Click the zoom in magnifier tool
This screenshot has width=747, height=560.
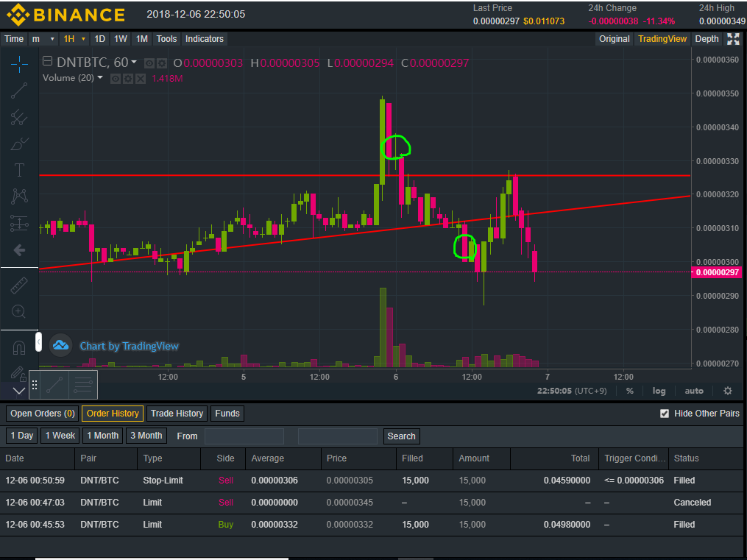[x=19, y=311]
